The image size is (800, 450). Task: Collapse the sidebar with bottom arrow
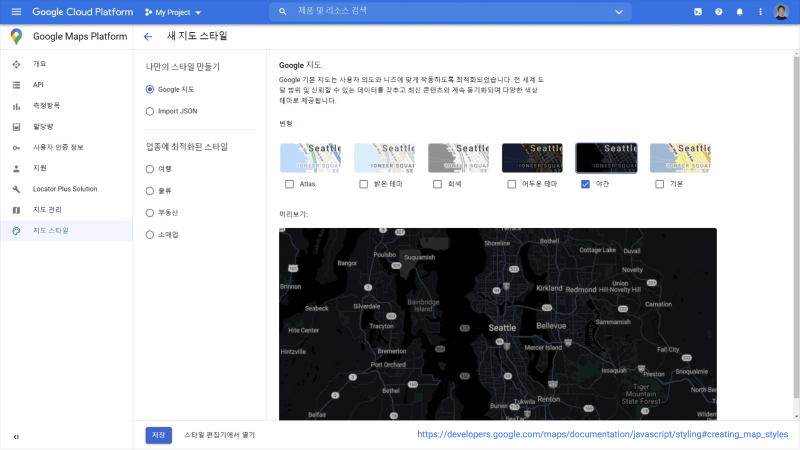16,437
